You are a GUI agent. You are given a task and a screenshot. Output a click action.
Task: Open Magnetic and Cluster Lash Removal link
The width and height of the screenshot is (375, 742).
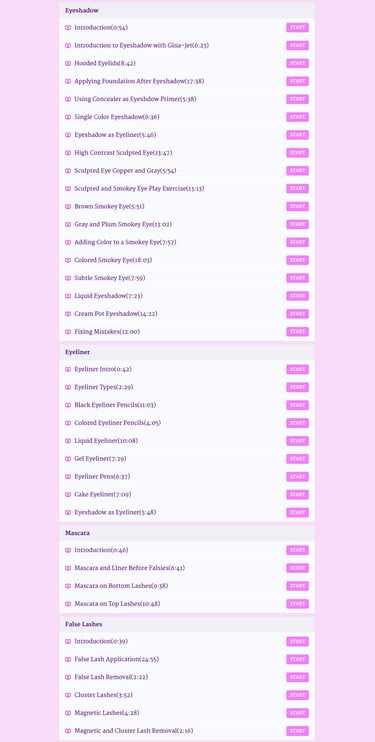pyautogui.click(x=134, y=731)
